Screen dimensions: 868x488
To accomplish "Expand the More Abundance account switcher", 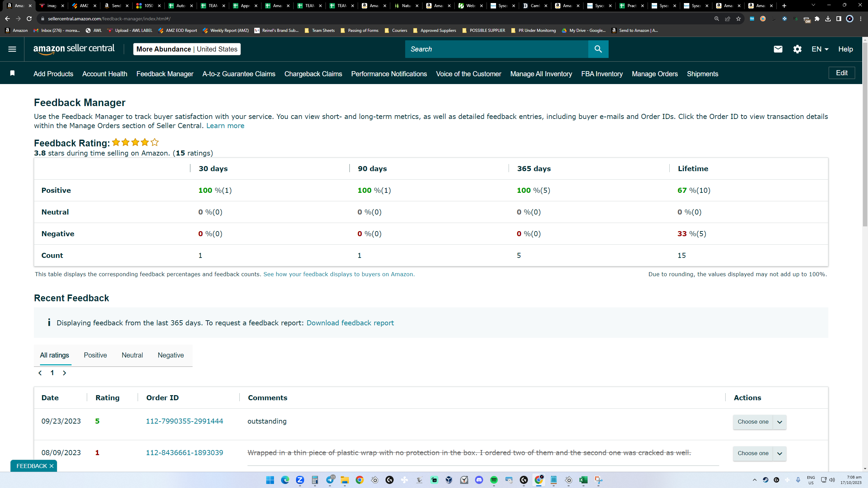I will pos(187,49).
